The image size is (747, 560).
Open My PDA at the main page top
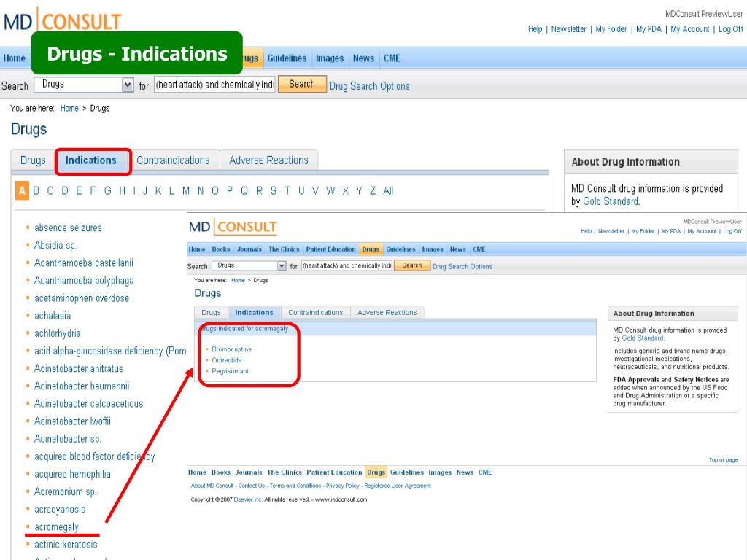pos(649,29)
